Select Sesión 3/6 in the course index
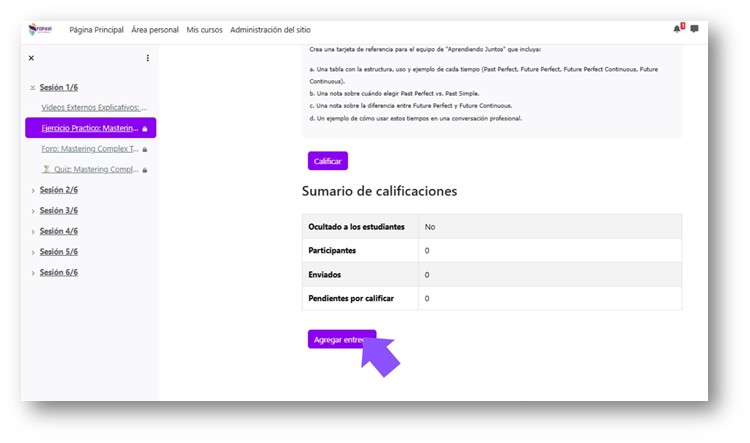Image resolution: width=750 pixels, height=443 pixels. 59,211
